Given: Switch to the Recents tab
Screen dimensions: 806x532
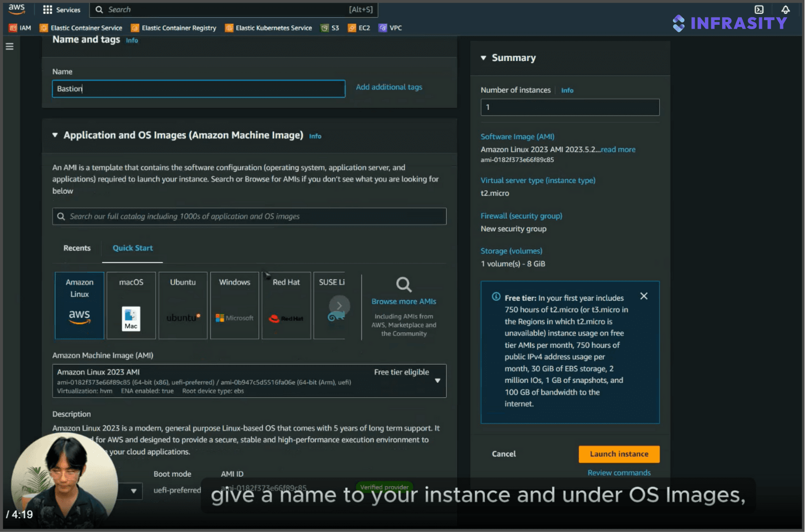Looking at the screenshot, I should 77,248.
